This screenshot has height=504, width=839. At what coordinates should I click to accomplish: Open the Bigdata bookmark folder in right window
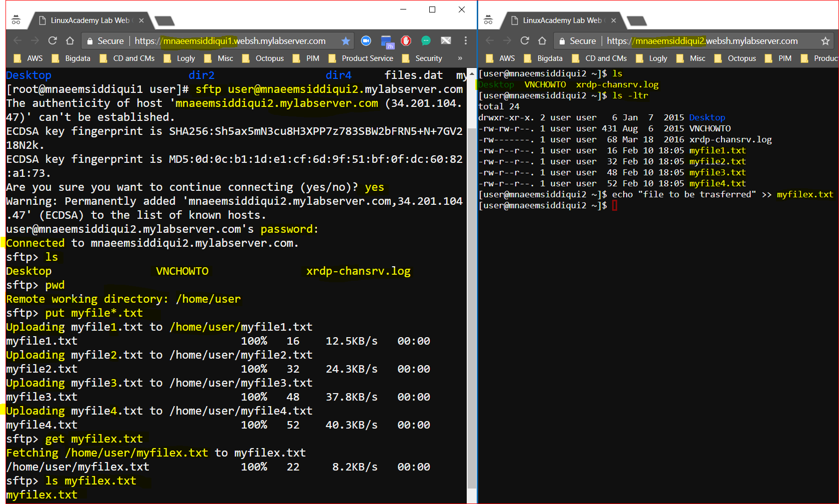pyautogui.click(x=544, y=58)
